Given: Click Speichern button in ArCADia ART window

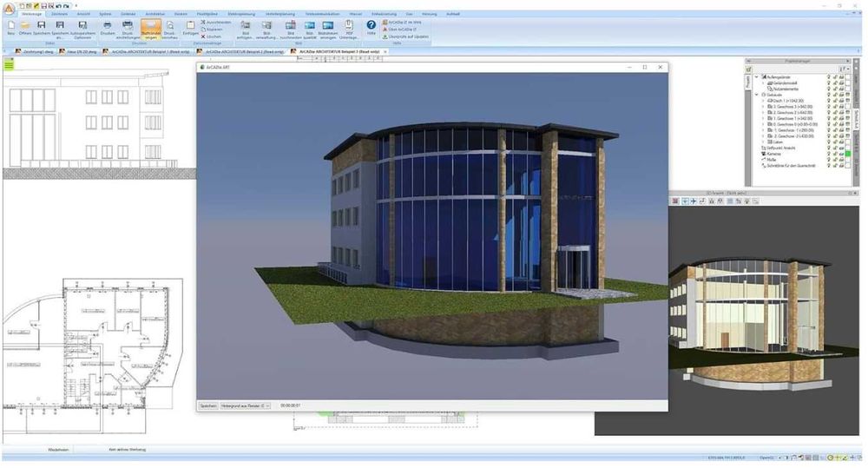Looking at the screenshot, I should pos(208,406).
